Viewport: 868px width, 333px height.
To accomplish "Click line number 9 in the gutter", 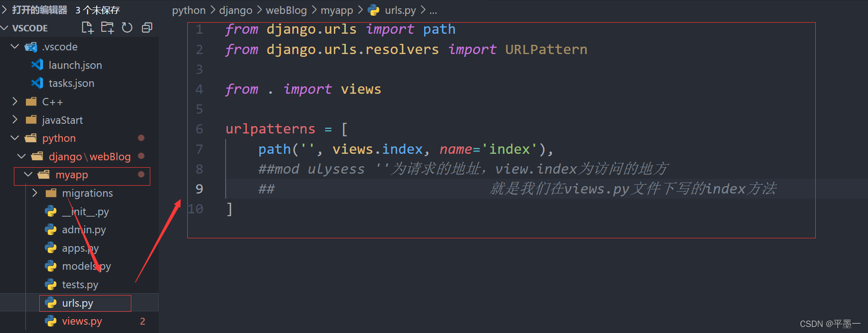I will (x=199, y=189).
